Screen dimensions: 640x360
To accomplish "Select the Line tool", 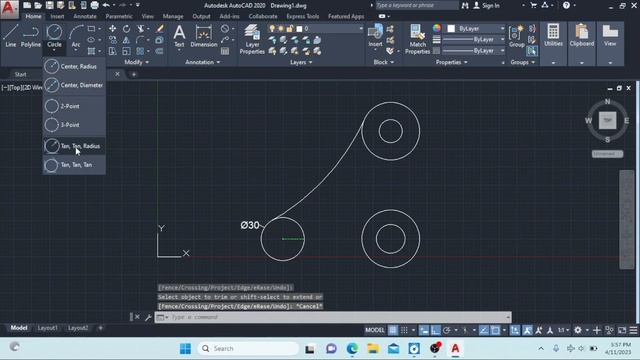I will coord(11,36).
